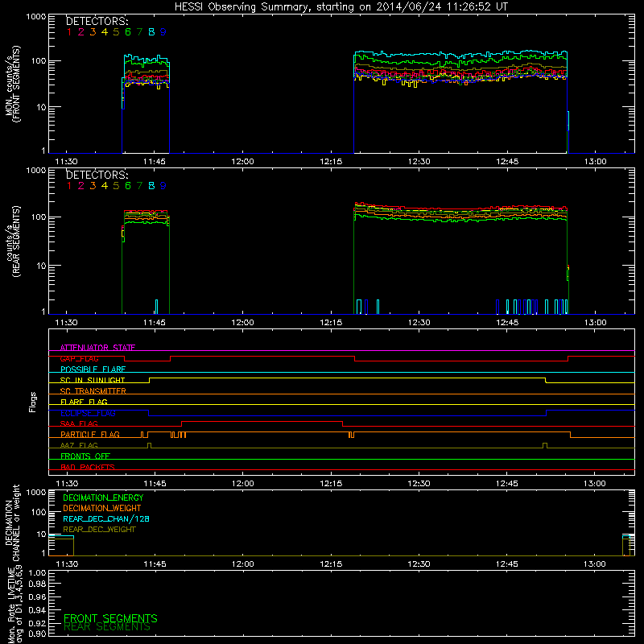The image size is (644, 644).
Task: Click 13:00 tick label under rear segments plot
Action: pos(596,323)
